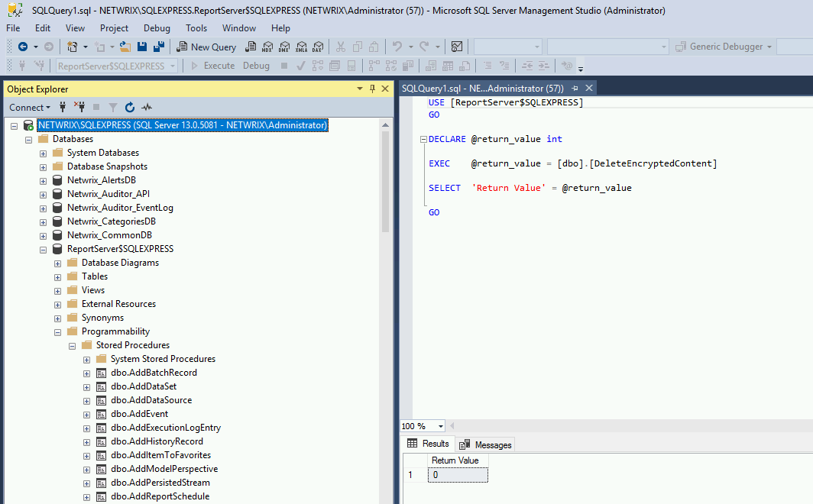Image resolution: width=813 pixels, height=504 pixels.
Task: Open a New Query window
Action: coord(206,47)
